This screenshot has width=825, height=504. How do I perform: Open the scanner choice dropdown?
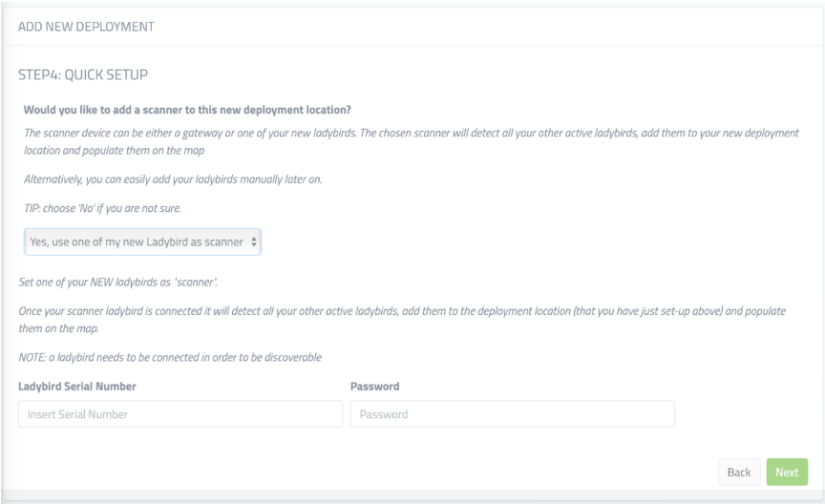point(142,242)
